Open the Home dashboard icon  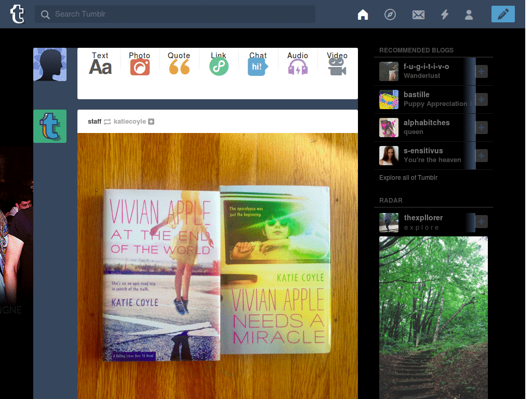[363, 15]
